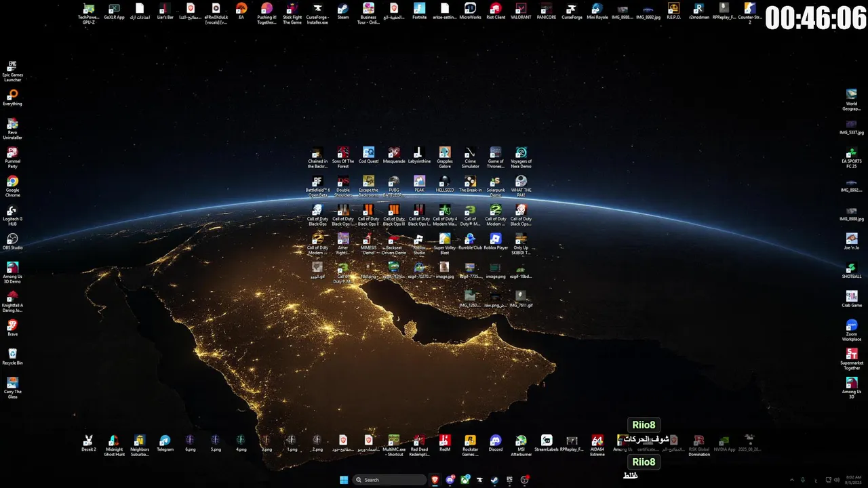Click the Liar's Bar desktop shortcut
The height and width of the screenshot is (488, 868).
tap(165, 12)
